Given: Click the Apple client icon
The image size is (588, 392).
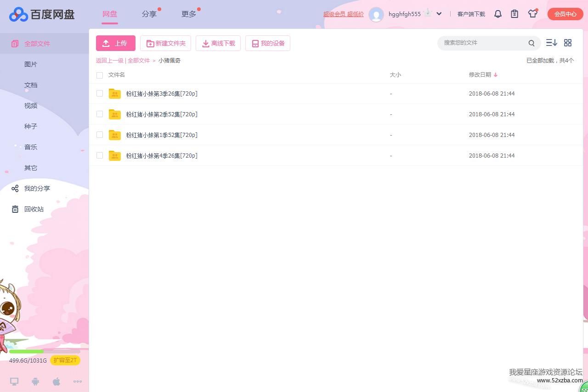Looking at the screenshot, I should pyautogui.click(x=57, y=381).
